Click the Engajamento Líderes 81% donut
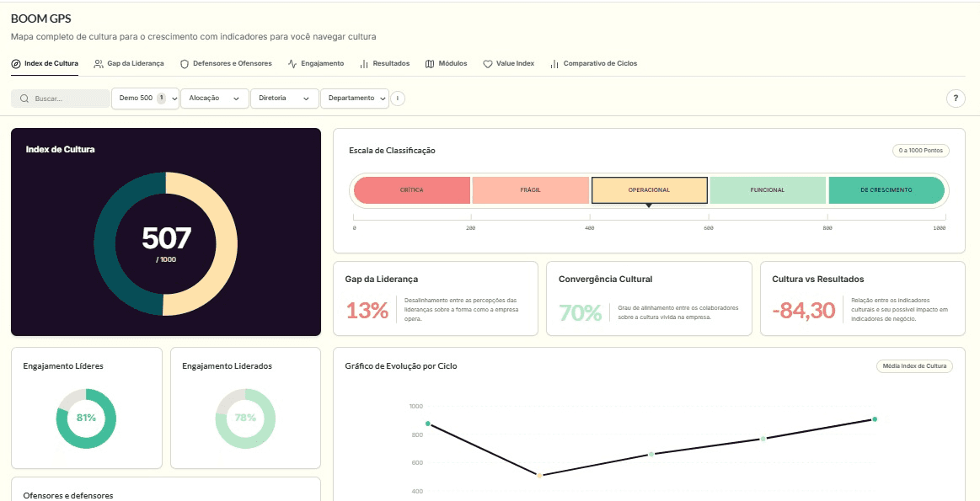Screen dimensions: 980x501 86,418
